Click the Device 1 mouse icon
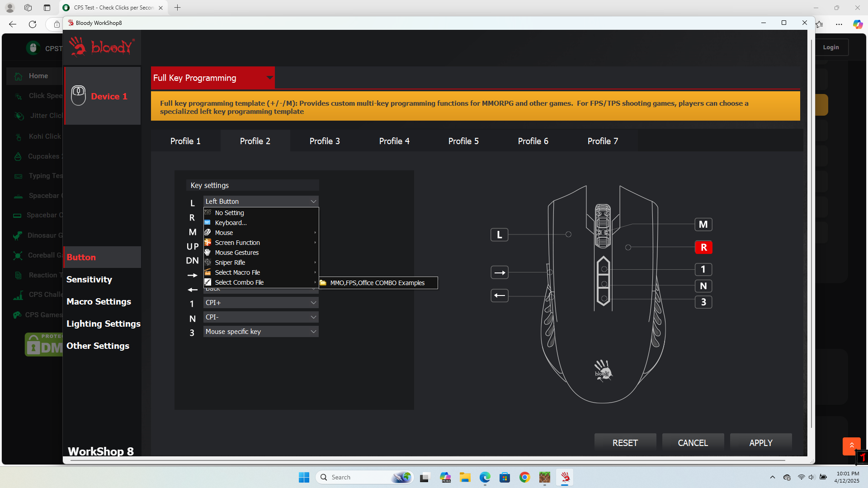This screenshot has width=868, height=488. point(78,95)
